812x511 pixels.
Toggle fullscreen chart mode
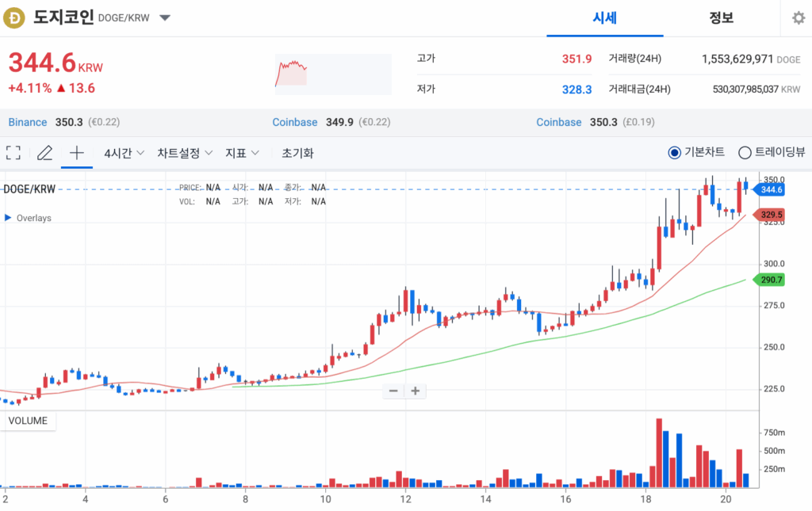click(13, 153)
